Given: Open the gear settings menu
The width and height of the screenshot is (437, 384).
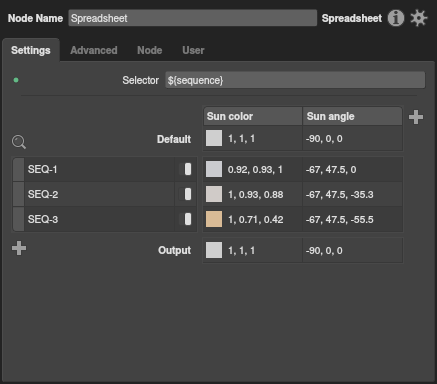Looking at the screenshot, I should coord(419,18).
